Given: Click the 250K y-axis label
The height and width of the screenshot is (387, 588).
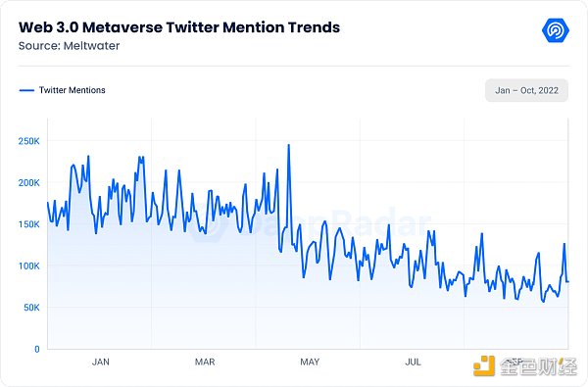Looking at the screenshot, I should pos(28,141).
